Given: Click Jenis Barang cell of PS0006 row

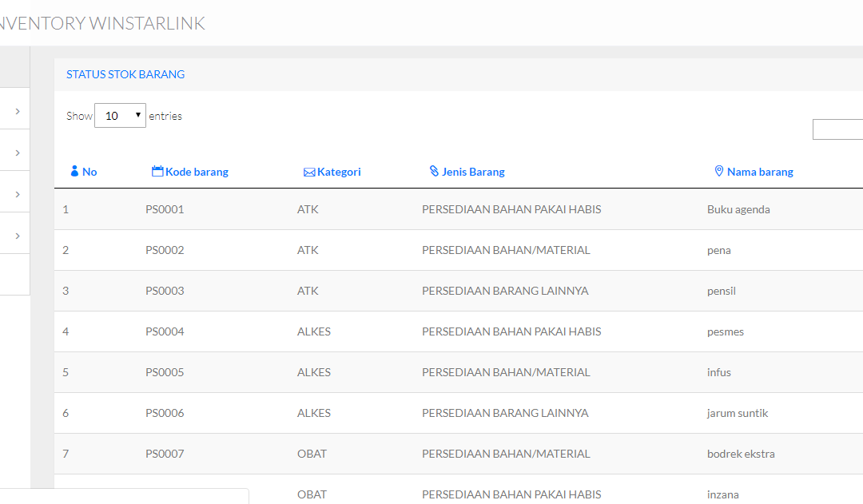Looking at the screenshot, I should click(x=505, y=413).
